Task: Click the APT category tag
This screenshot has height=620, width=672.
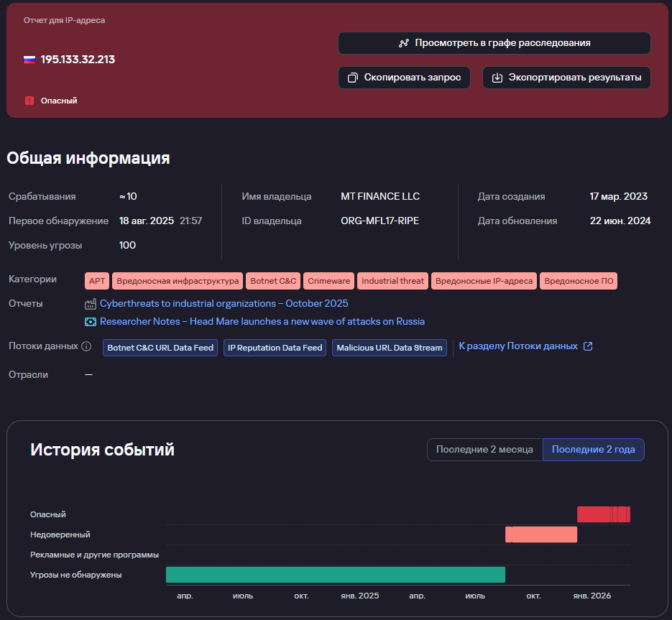Action: [96, 281]
